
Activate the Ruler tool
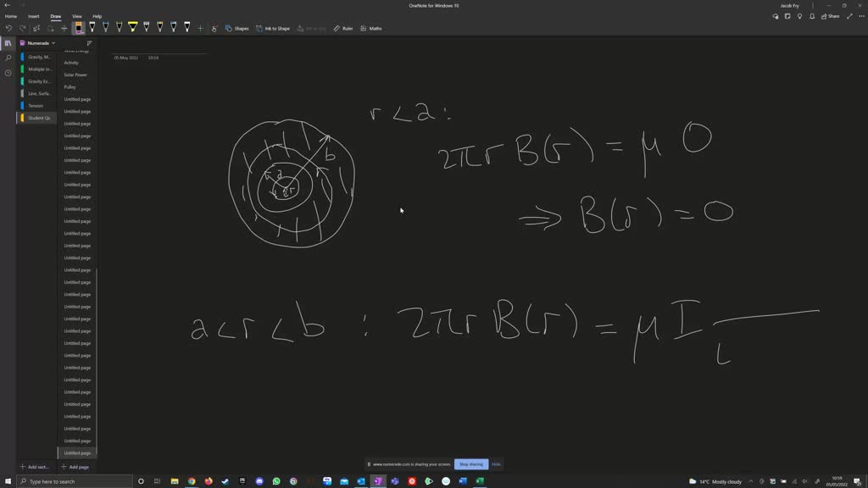[x=342, y=28]
